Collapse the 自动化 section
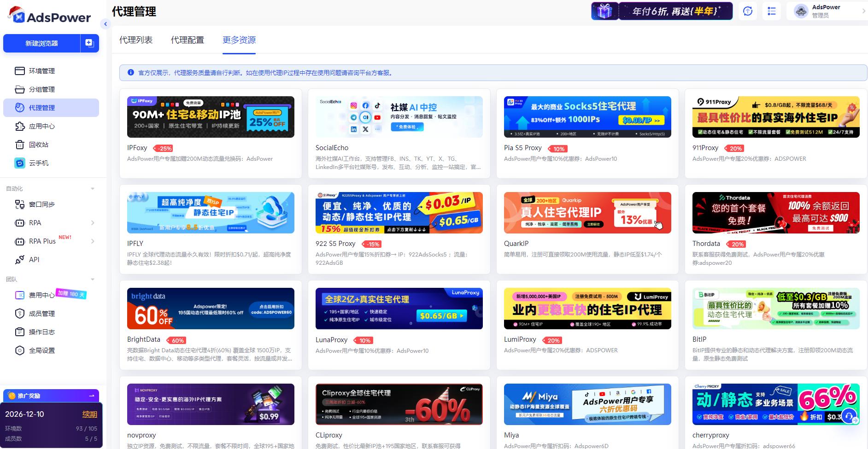Screen dimensions: 868x449 click(92, 188)
